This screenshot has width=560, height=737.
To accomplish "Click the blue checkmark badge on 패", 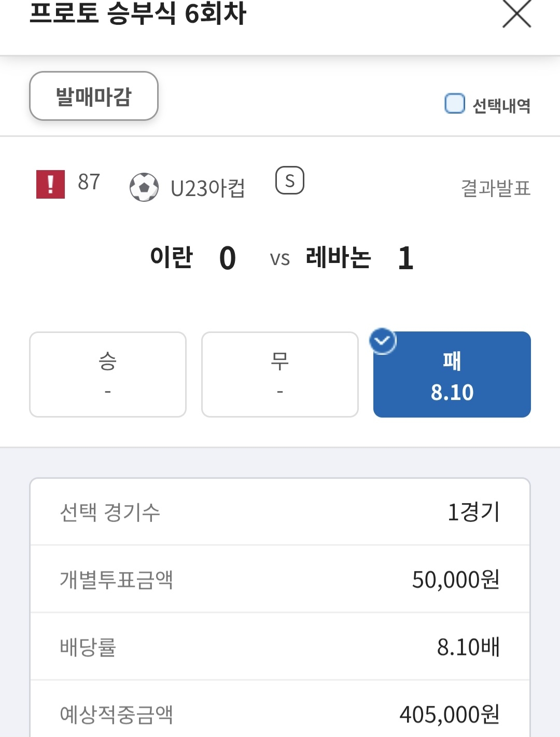I will click(x=383, y=341).
